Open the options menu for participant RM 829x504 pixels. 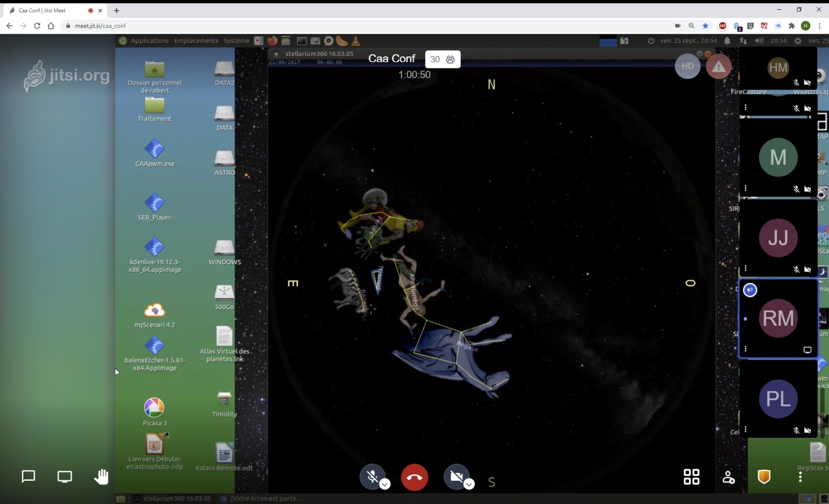746,349
